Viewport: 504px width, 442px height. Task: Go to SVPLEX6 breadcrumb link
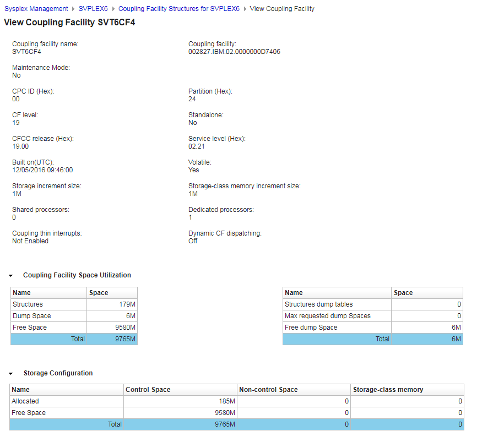tap(93, 9)
